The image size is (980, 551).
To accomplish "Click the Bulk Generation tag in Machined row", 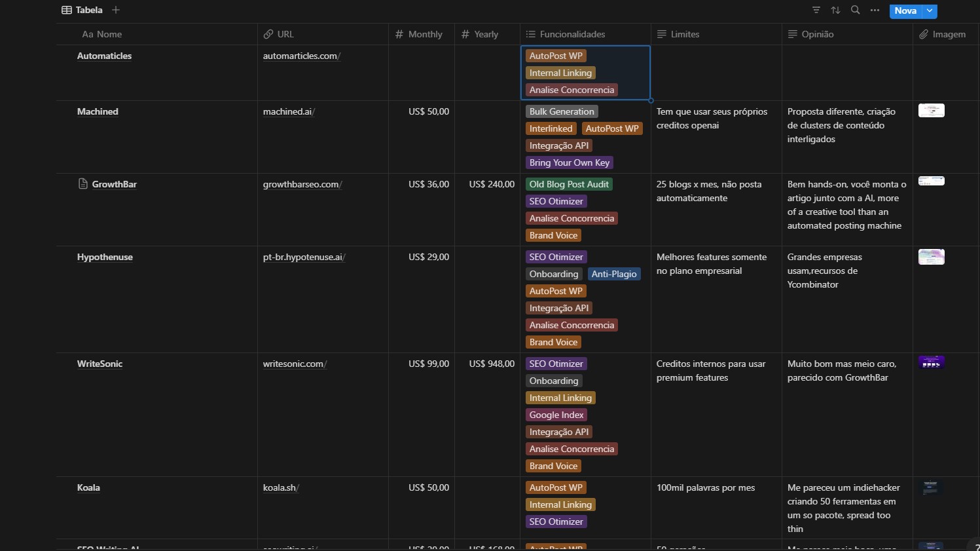I will [562, 112].
